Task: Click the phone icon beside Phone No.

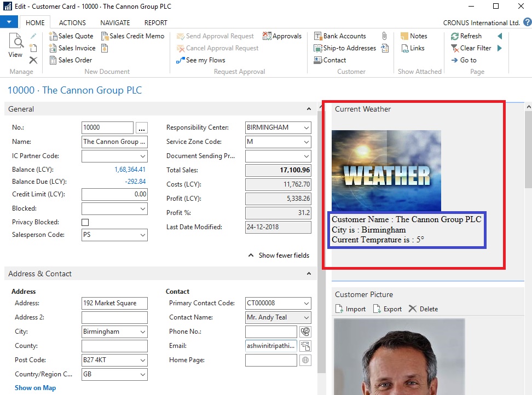Action: [x=305, y=332]
